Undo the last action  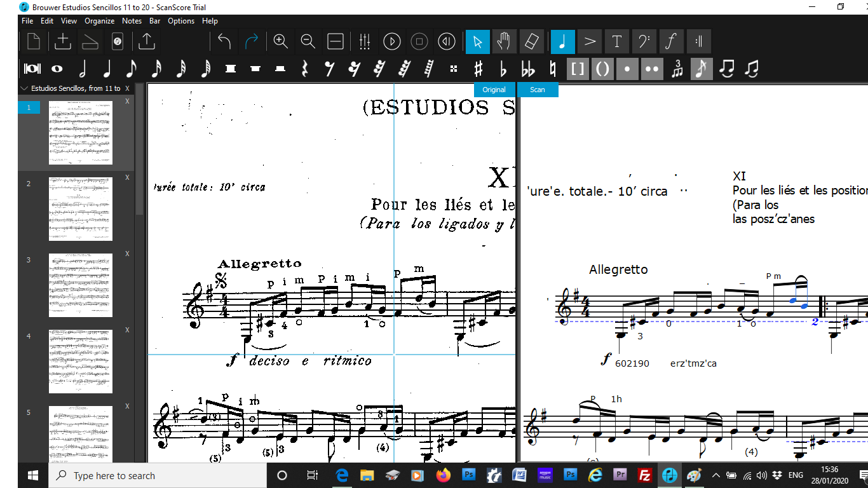click(224, 42)
